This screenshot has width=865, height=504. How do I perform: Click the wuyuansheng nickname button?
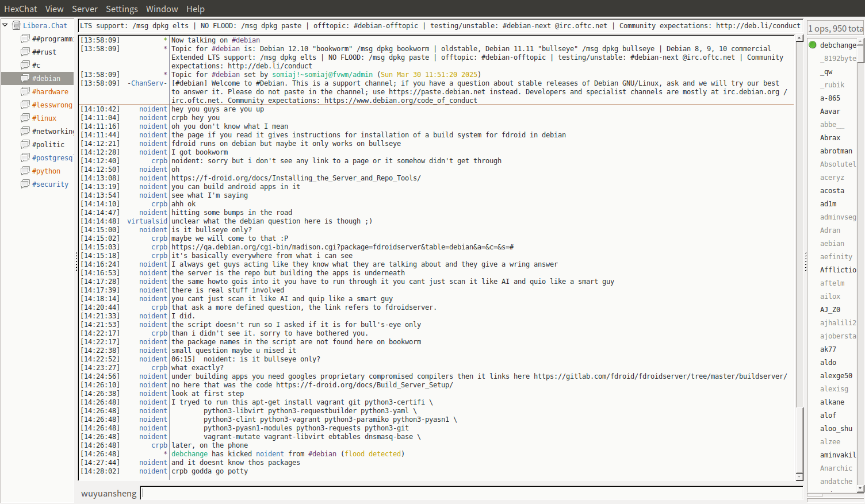(109, 494)
